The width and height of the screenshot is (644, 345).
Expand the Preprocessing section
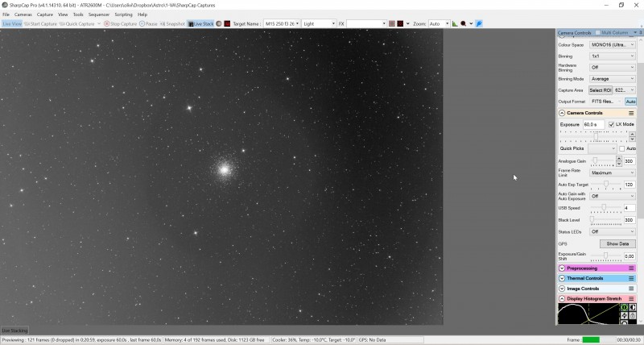coord(562,268)
